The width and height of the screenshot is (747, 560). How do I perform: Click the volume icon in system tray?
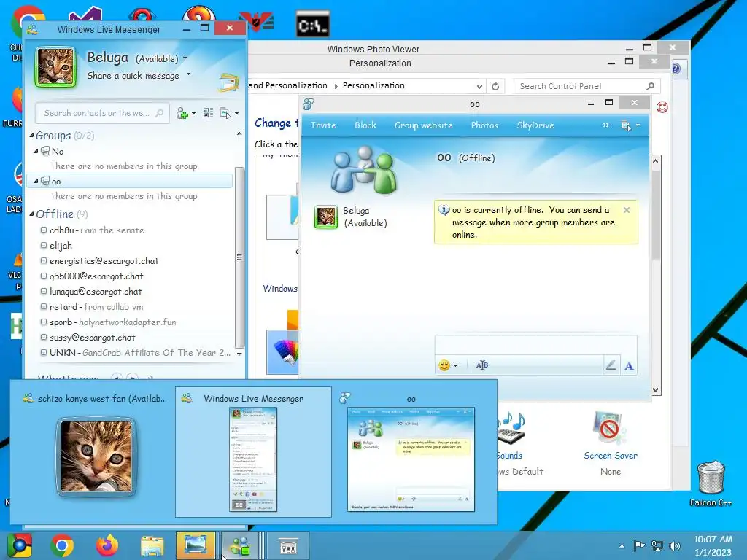(675, 545)
